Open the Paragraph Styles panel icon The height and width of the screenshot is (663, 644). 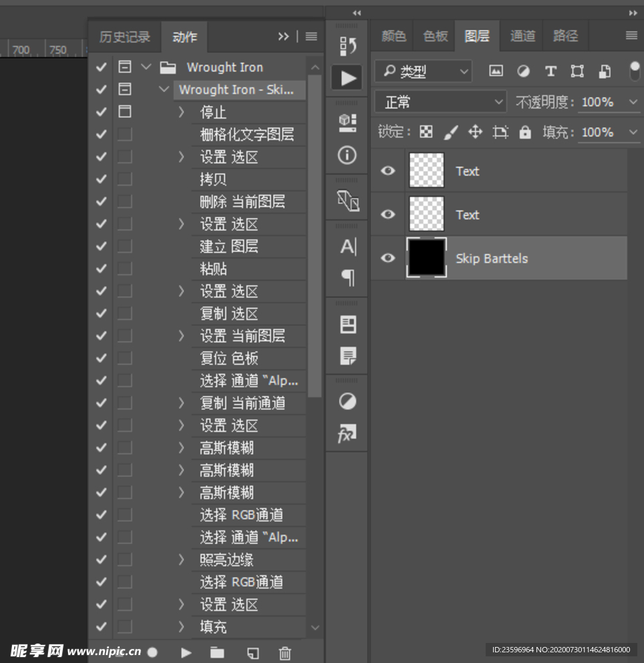click(x=347, y=356)
